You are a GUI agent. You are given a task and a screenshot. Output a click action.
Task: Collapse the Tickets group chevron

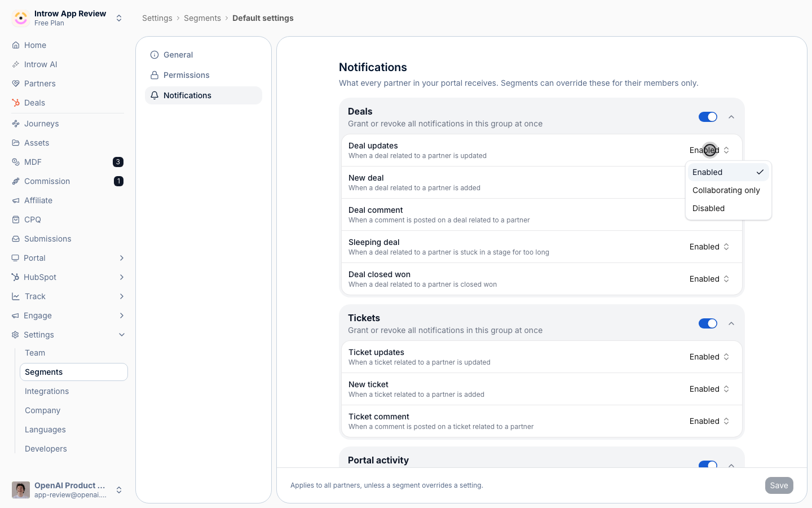coord(731,323)
